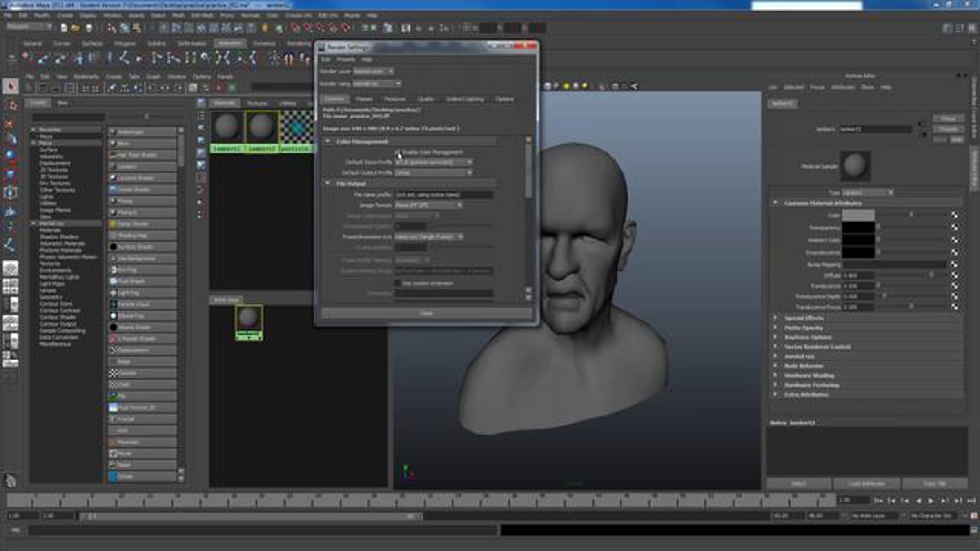Open the Presets menu in Render Settings
Viewport: 980px width, 551px height.
346,60
